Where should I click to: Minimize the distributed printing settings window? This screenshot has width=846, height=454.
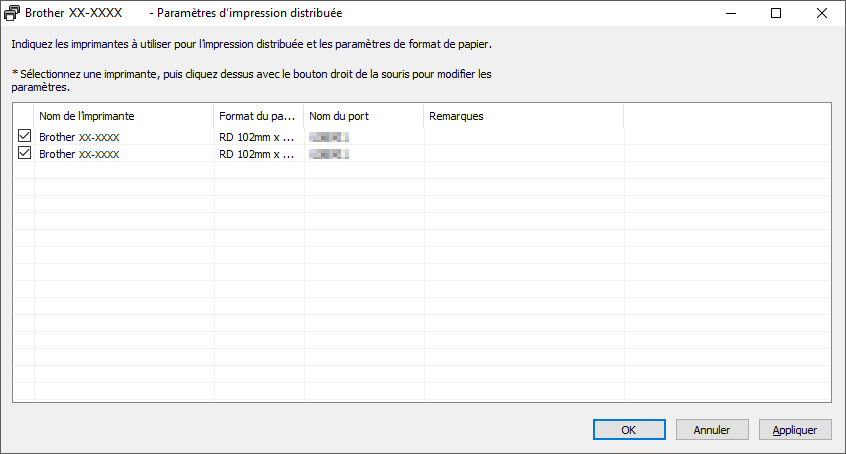click(731, 13)
